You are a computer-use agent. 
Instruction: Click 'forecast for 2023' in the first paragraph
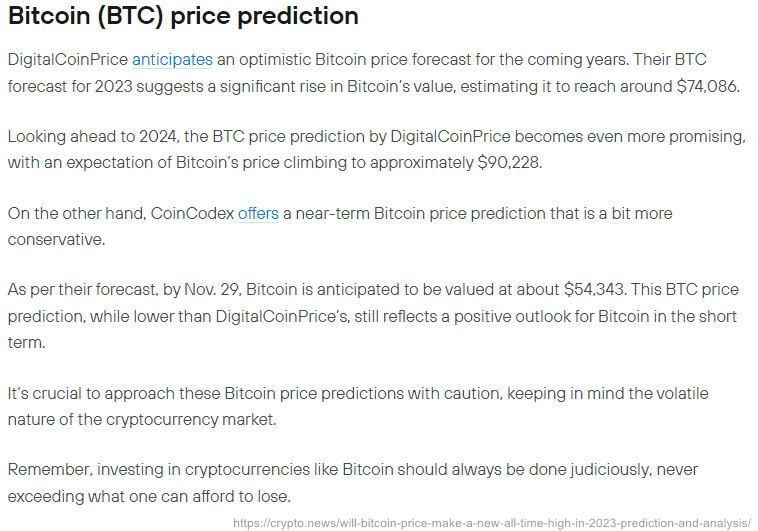click(70, 86)
